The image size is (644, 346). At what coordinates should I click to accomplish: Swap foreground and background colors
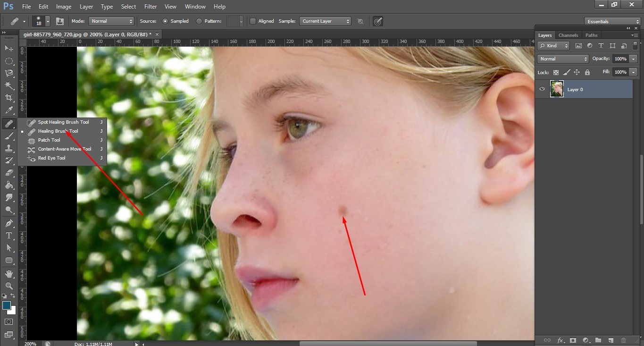point(13,296)
